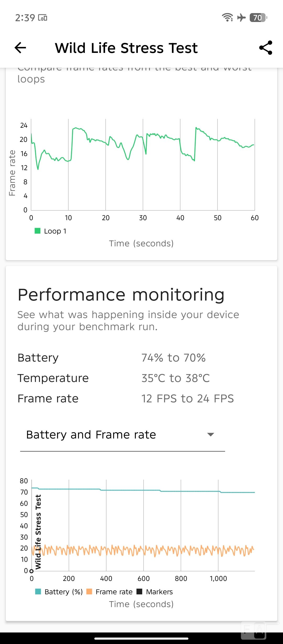Tap the Performance monitoring heading
This screenshot has width=283, height=644.
(x=121, y=295)
